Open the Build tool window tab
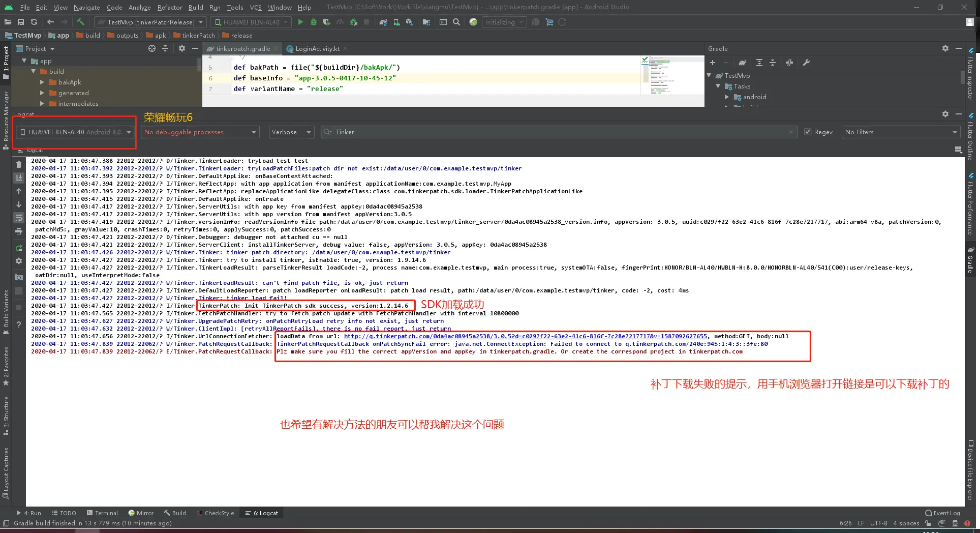Screen dimensions: 980x533 pyautogui.click(x=175, y=513)
